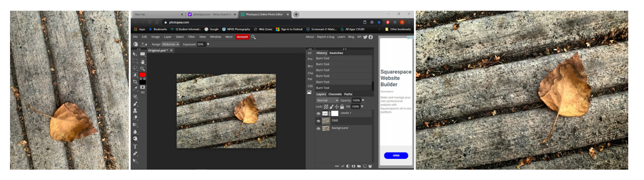
Task: Switch to the Paths tab
Action: coord(348,94)
